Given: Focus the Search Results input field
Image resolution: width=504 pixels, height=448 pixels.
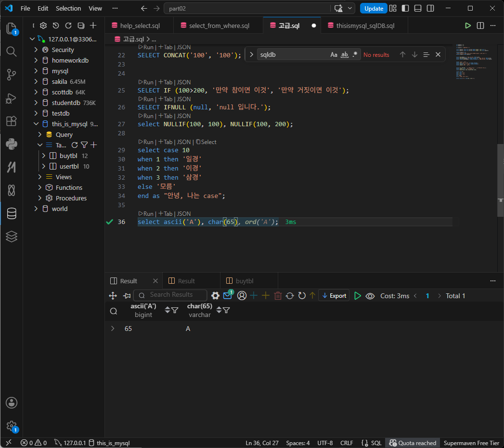Looking at the screenshot, I should (170, 295).
